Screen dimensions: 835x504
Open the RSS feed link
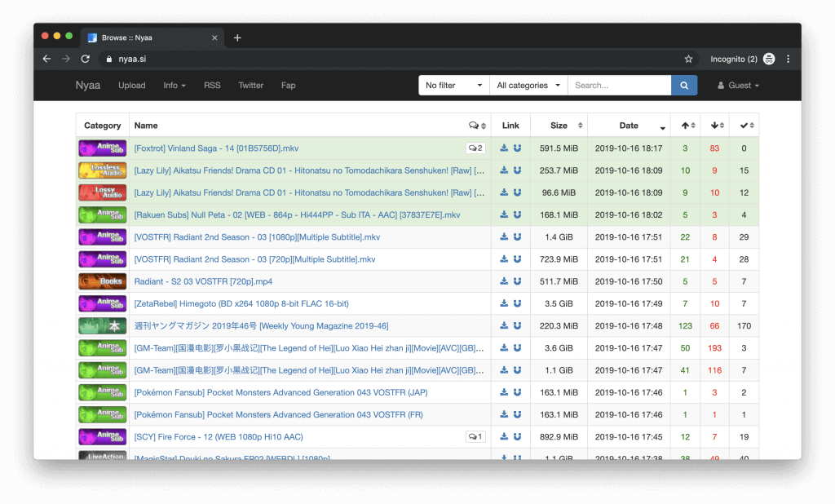tap(212, 86)
